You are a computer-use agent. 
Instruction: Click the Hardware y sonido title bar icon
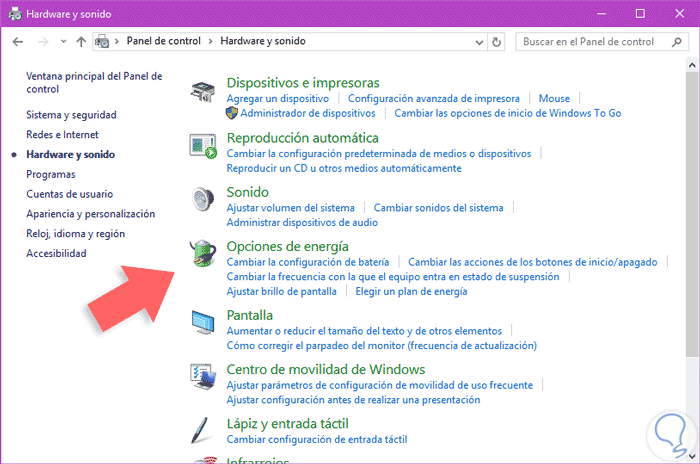click(15, 14)
